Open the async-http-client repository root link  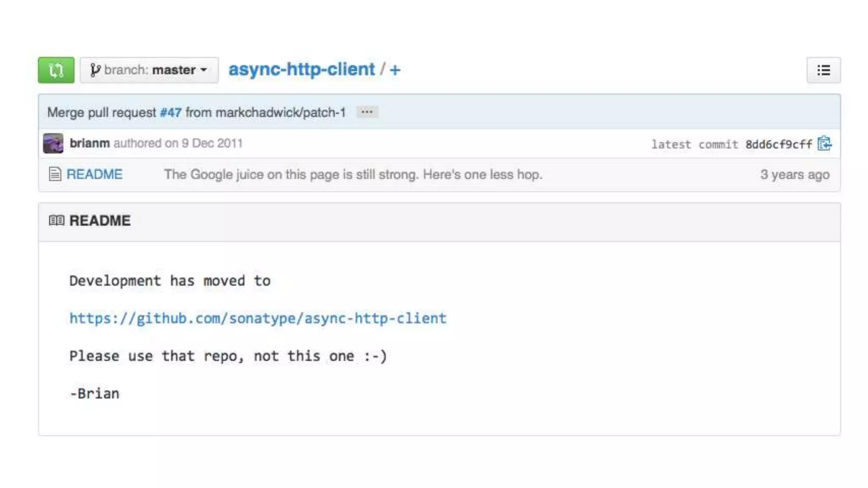(x=301, y=69)
